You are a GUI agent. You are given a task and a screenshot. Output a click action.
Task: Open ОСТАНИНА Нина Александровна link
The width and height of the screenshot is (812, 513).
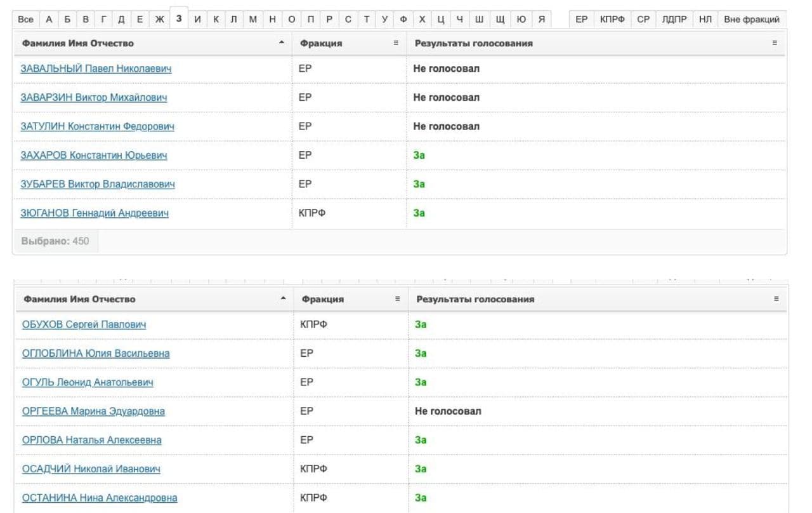point(100,498)
